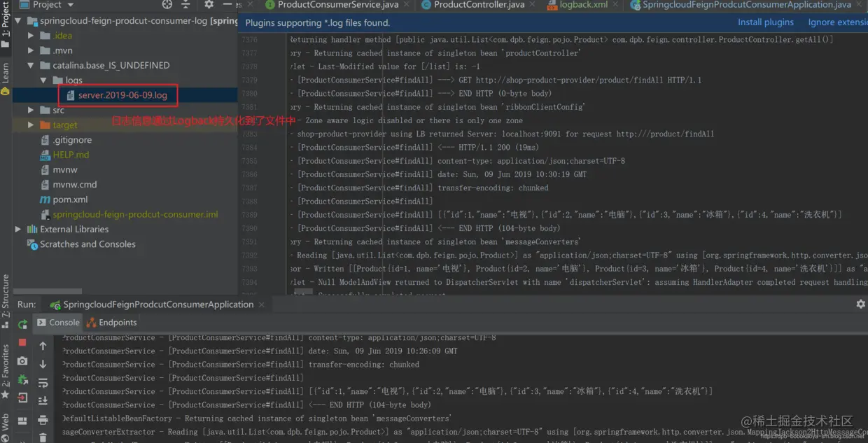Expand the .mvn folder
This screenshot has height=443, width=868.
31,50
